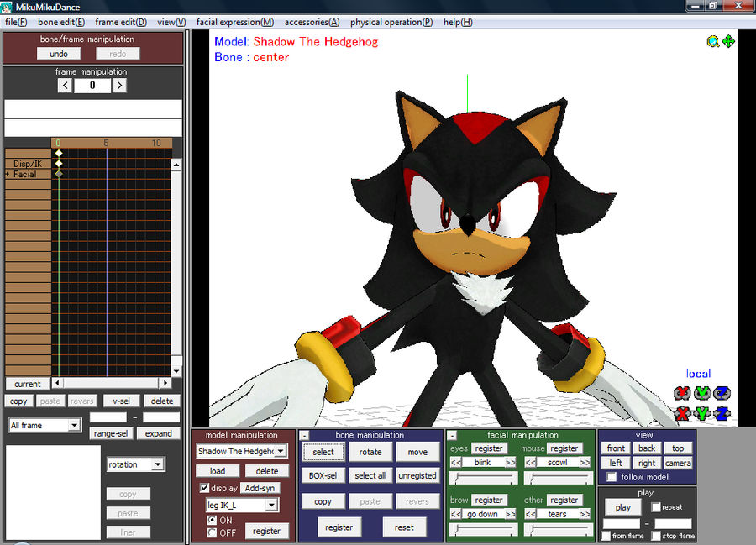
Task: Select the zoom magnifier icon above the viewport
Action: 713,40
